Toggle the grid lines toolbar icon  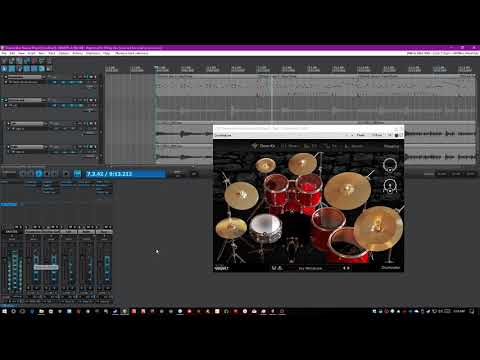tap(34, 69)
